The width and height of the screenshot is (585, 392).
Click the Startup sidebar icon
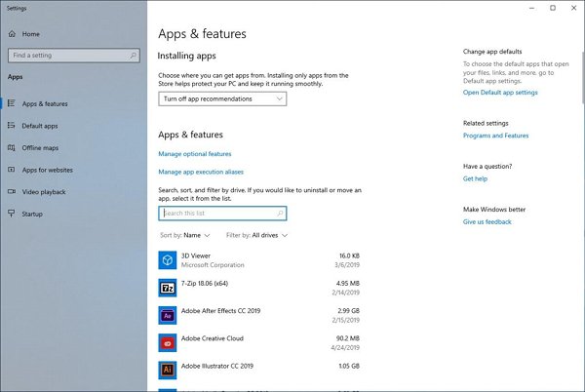tap(12, 214)
